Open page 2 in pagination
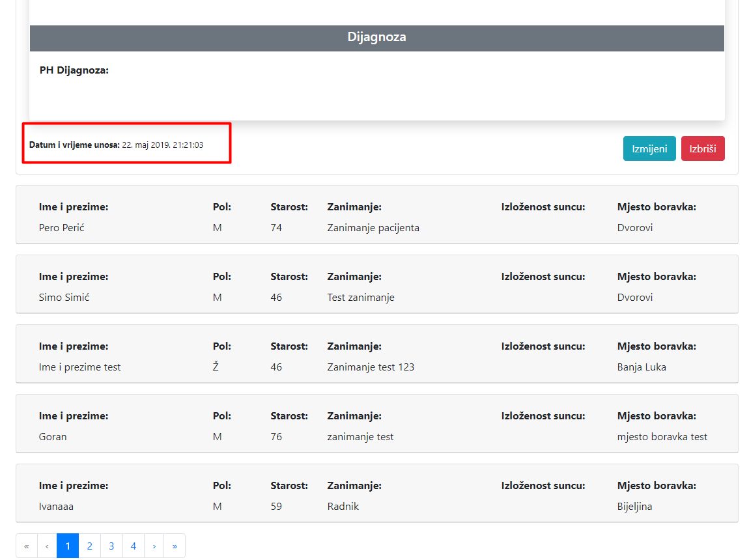 point(90,546)
